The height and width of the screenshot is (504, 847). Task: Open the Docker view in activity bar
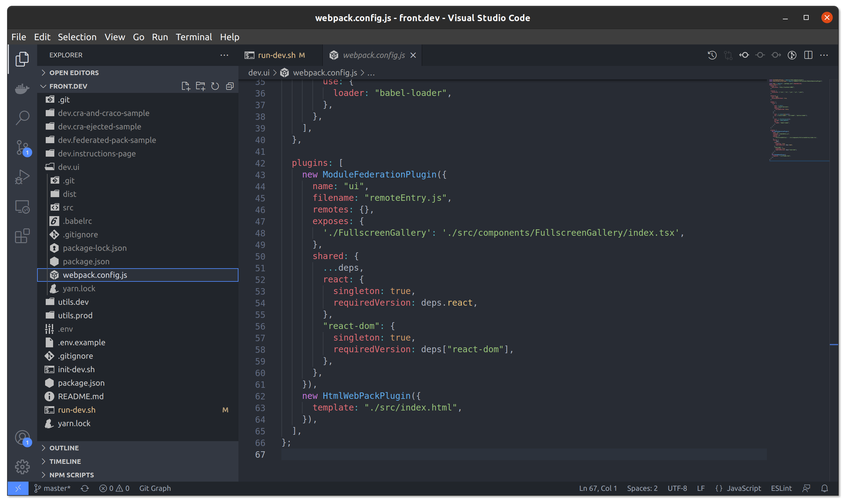[x=22, y=89]
